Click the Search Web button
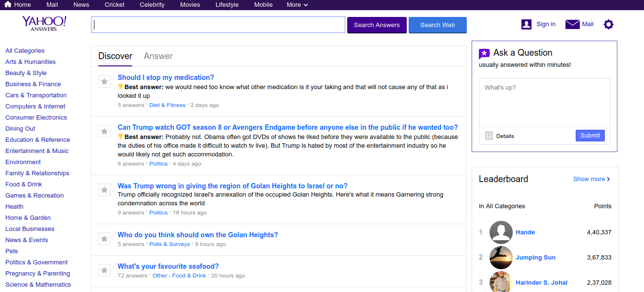The height and width of the screenshot is (292, 644). (438, 25)
